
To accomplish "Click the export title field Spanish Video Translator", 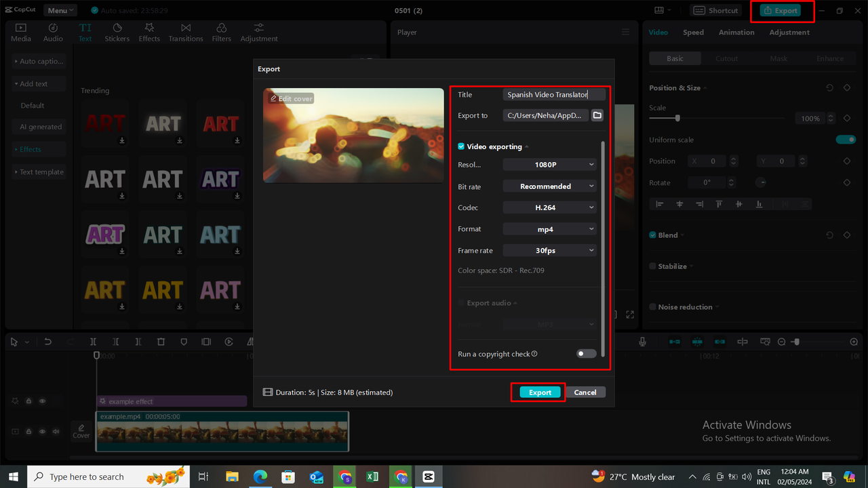I will pos(554,94).
